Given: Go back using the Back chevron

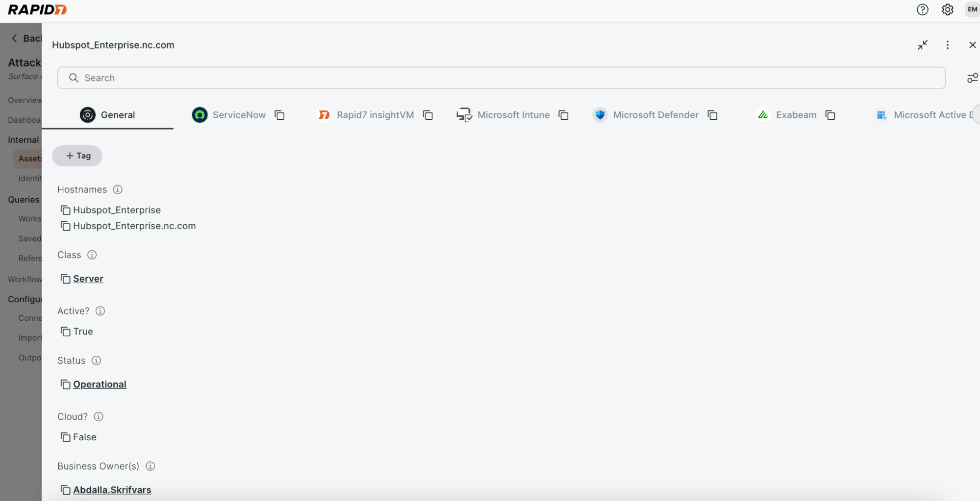Looking at the screenshot, I should (15, 38).
